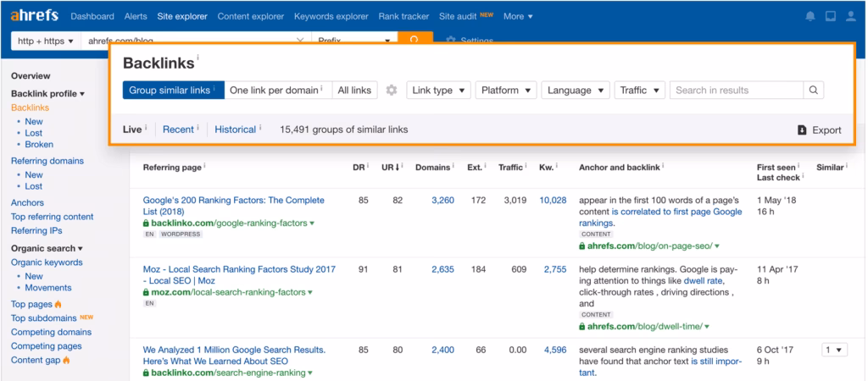Screen dimensions: 868x381
Task: Click the Ahrefs logo
Action: 34,16
